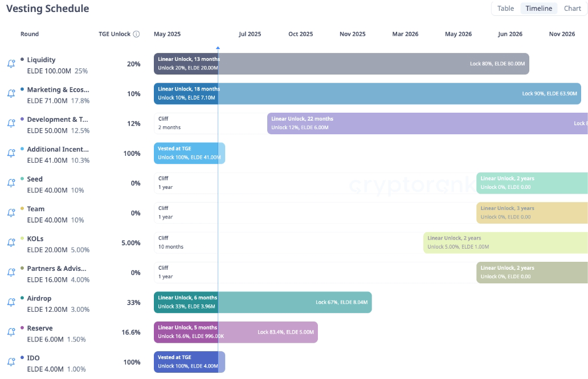Enable the Team round notification bell
Image resolution: width=588 pixels, height=379 pixels.
tap(11, 213)
